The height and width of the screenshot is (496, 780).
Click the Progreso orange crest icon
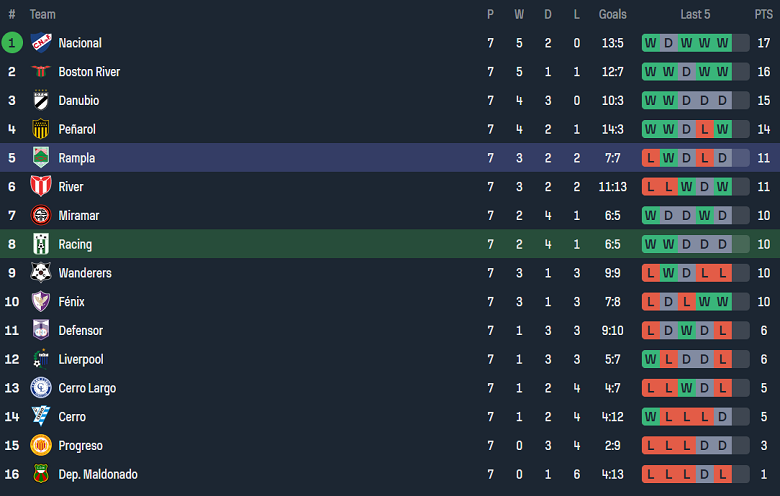click(41, 446)
